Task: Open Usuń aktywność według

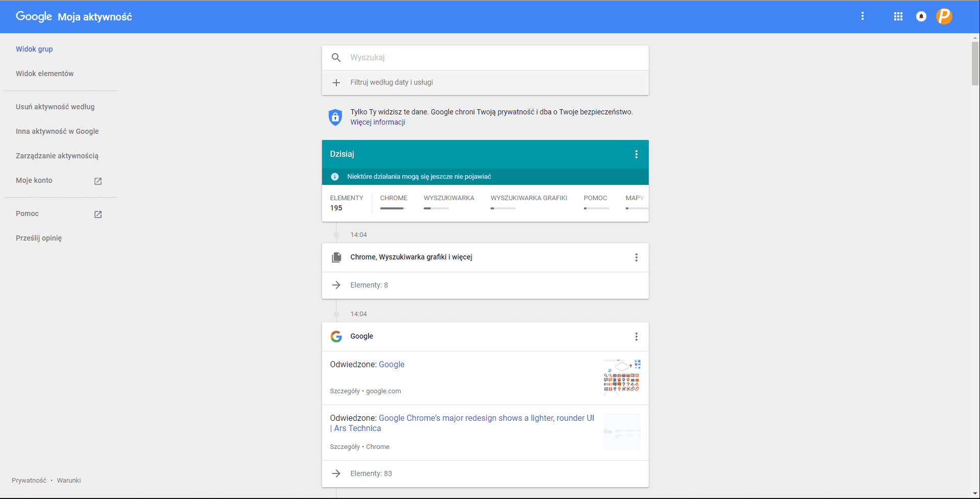Action: [x=55, y=107]
